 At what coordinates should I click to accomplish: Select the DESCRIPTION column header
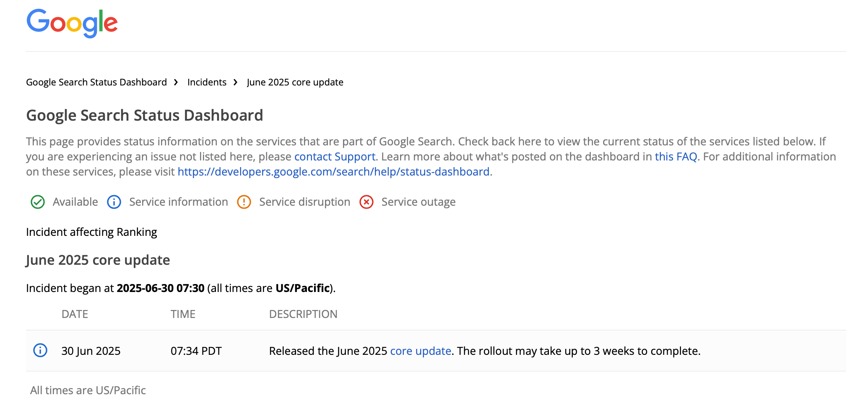point(304,314)
